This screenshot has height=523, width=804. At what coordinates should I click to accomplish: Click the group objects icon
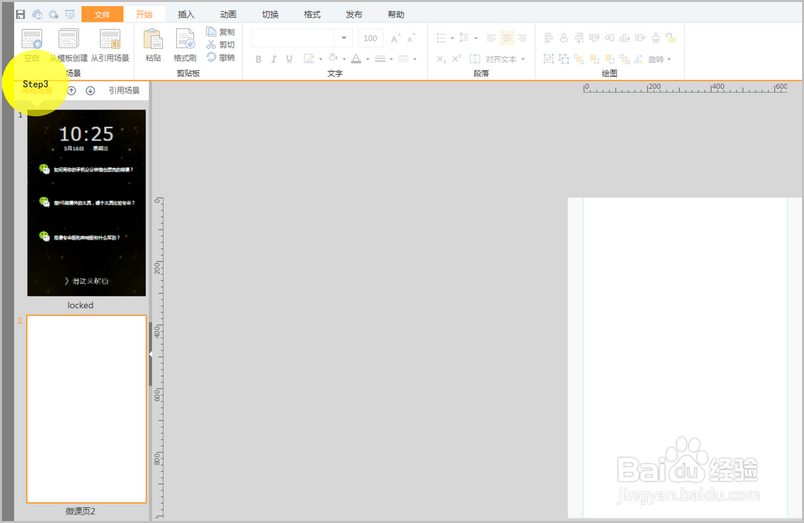click(x=548, y=59)
